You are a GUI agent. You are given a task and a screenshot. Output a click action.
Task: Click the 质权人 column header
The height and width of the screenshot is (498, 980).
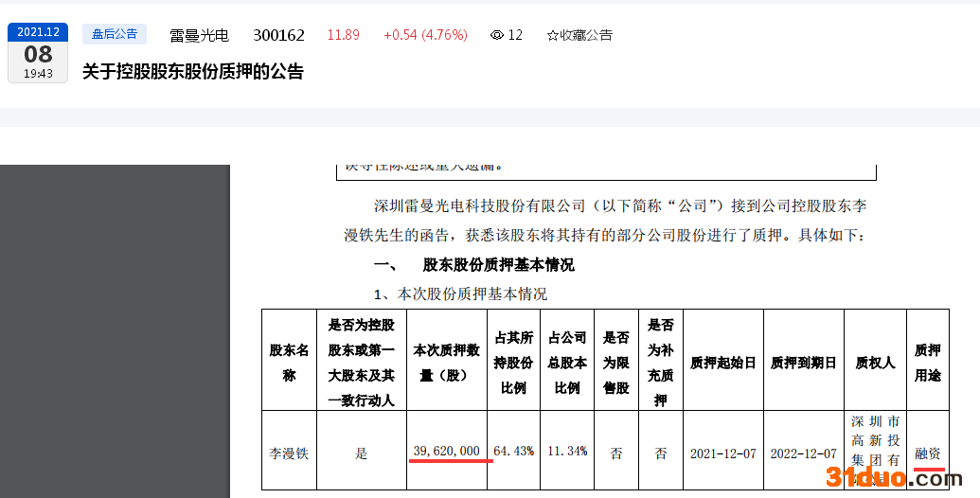(875, 363)
